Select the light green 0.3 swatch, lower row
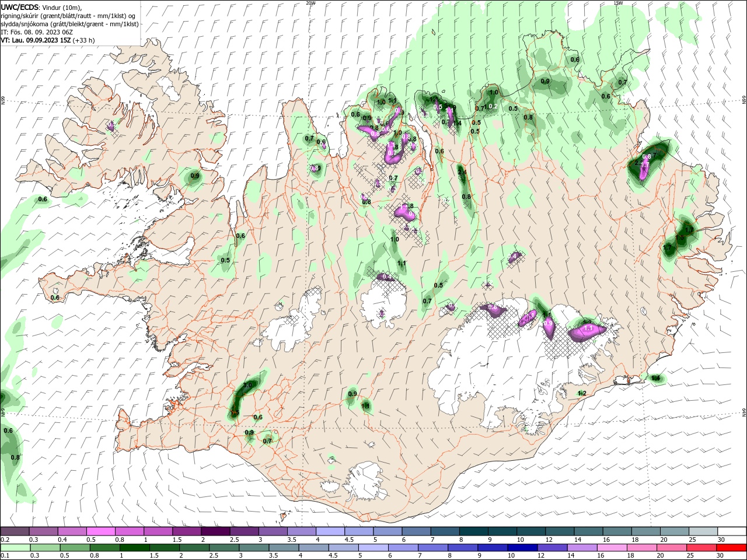 coord(45,548)
